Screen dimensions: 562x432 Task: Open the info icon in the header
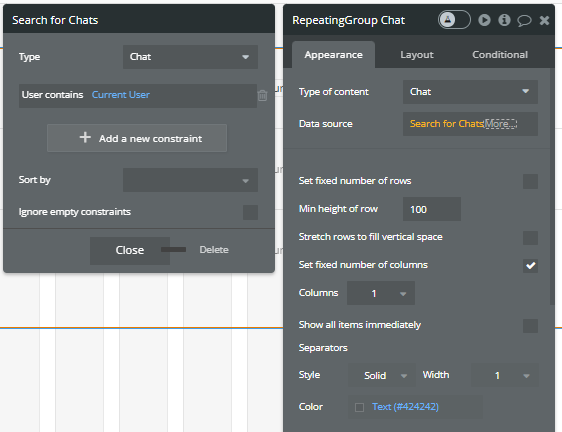click(504, 20)
